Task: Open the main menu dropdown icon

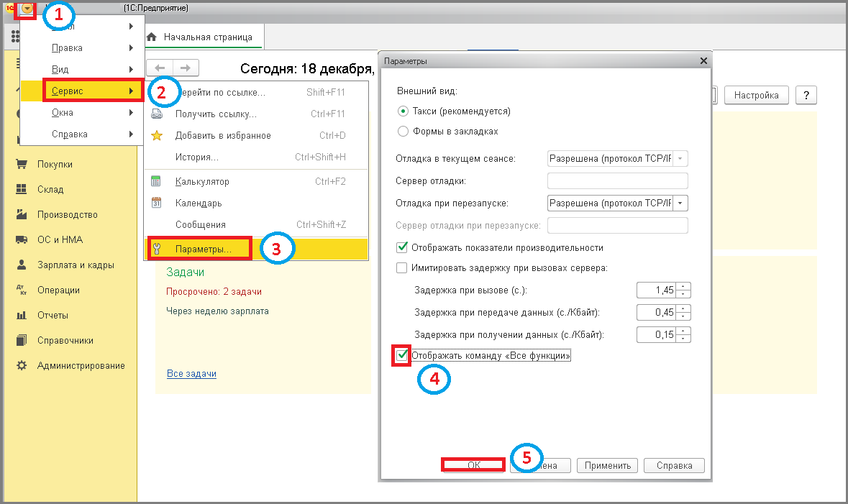Action: [27, 9]
